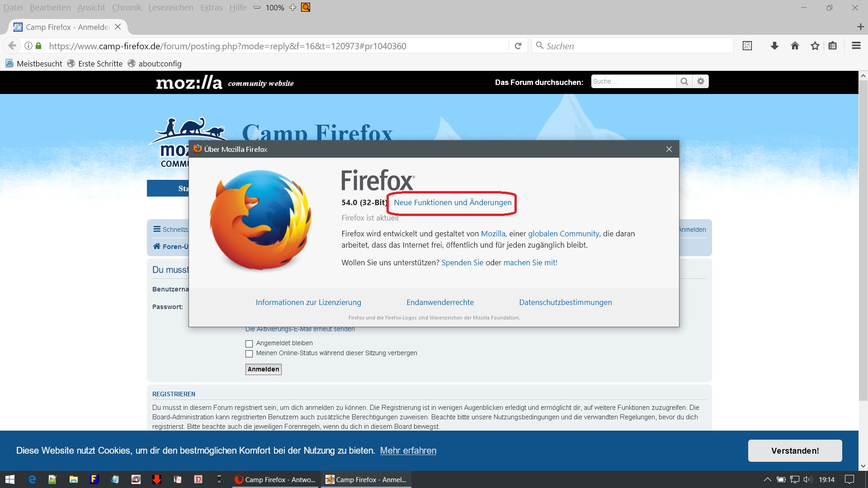The width and height of the screenshot is (868, 488).
Task: Open the Lesezeichen menu
Action: coord(170,7)
